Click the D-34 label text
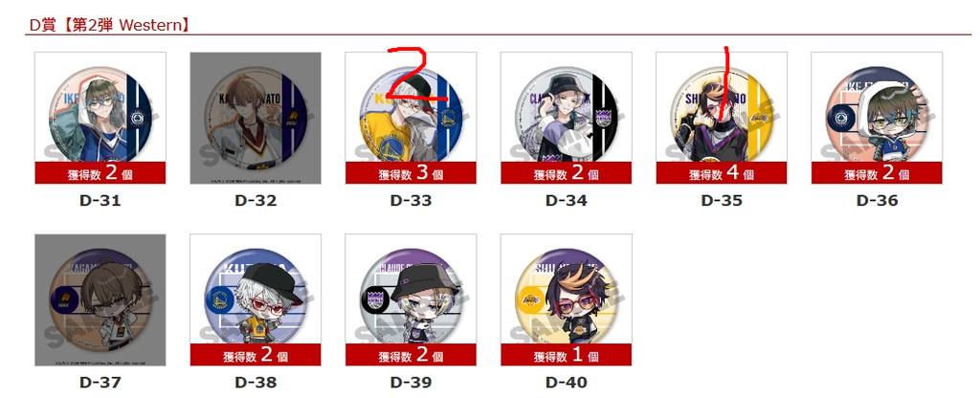The height and width of the screenshot is (398, 980). click(x=567, y=201)
